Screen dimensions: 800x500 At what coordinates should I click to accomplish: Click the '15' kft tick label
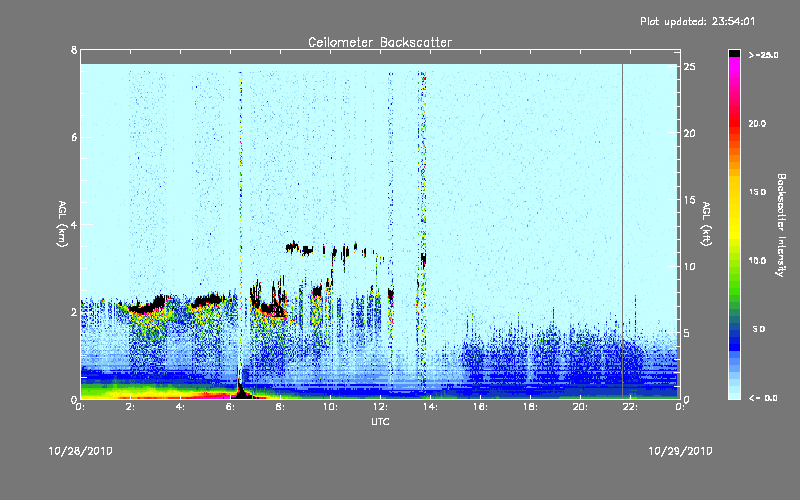tap(690, 200)
